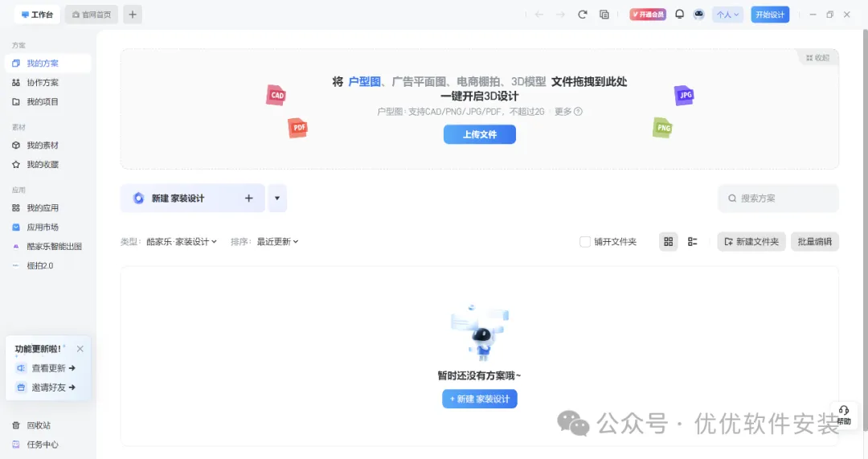Click the vertical scrollbar on the right

(x=866, y=230)
